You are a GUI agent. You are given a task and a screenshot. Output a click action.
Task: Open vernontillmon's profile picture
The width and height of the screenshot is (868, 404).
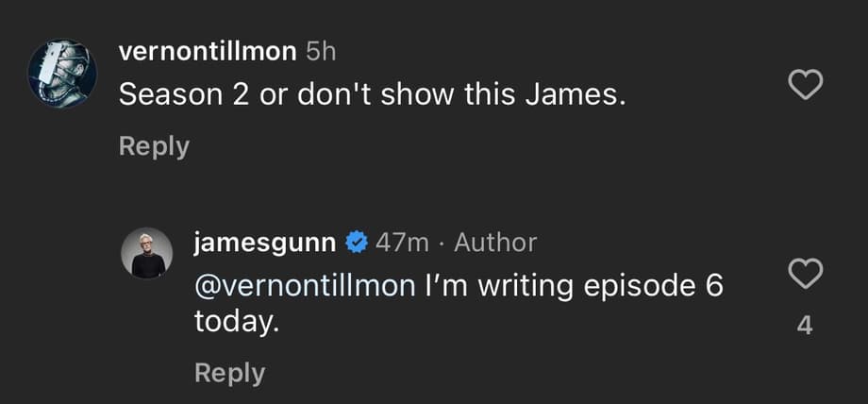click(x=59, y=76)
